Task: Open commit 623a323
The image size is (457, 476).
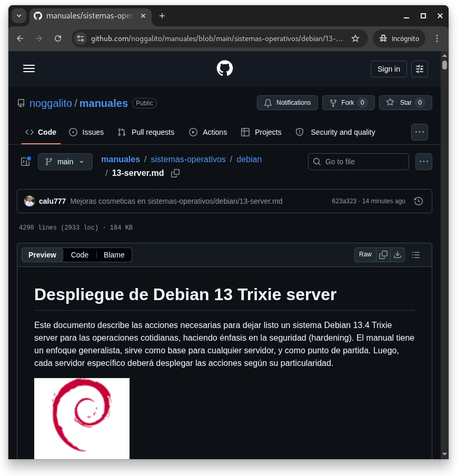Action: [344, 201]
